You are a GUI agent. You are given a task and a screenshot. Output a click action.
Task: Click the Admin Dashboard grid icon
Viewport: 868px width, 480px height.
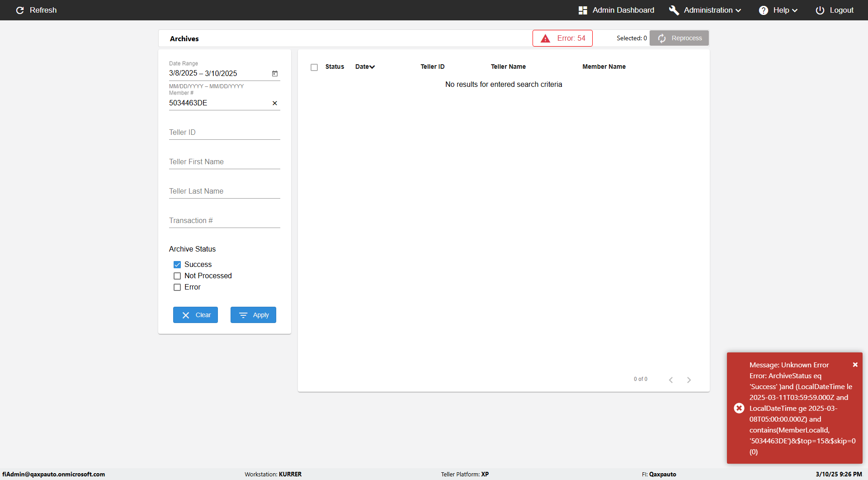tap(583, 10)
